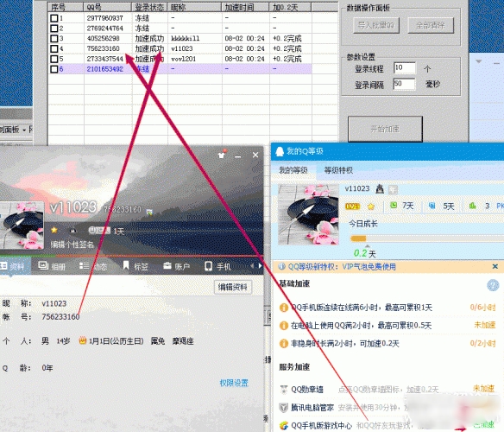
Task: Tick the checkbox for row 1
Action: coord(54,18)
